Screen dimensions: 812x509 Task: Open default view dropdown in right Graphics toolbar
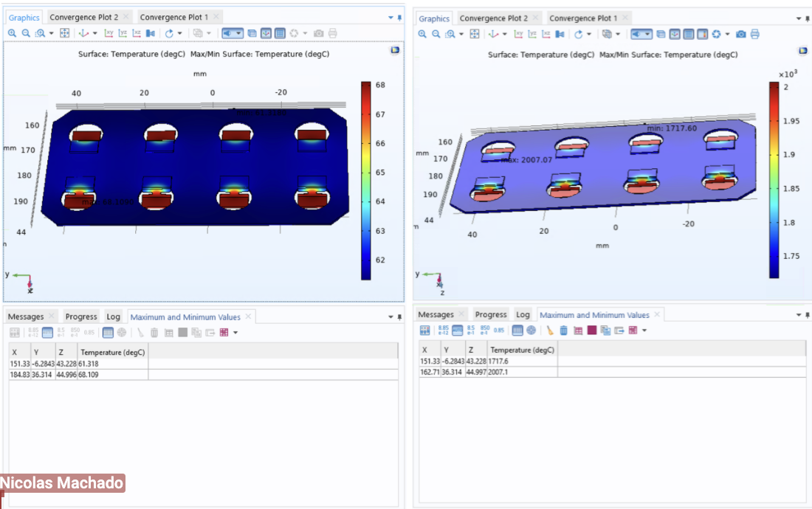click(x=504, y=34)
